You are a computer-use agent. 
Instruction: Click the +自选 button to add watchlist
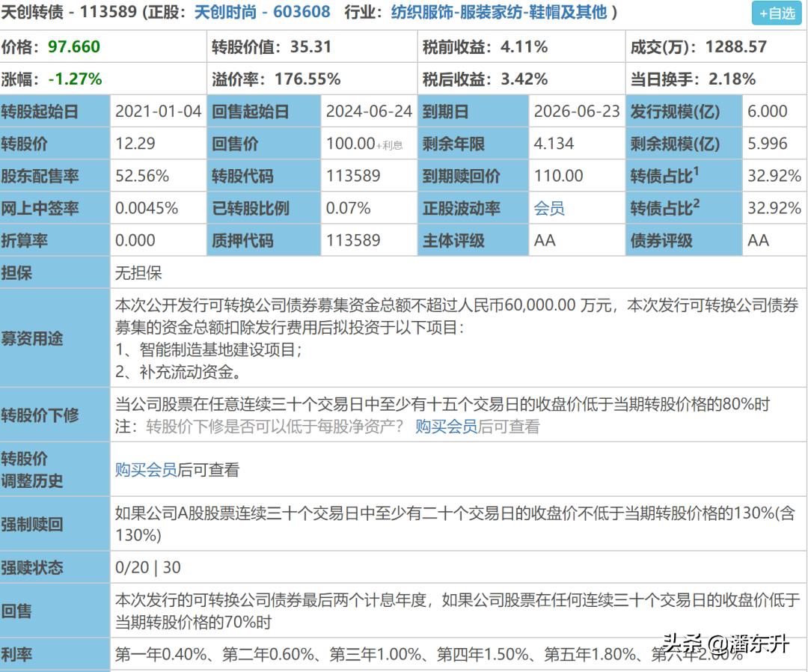pos(777,13)
